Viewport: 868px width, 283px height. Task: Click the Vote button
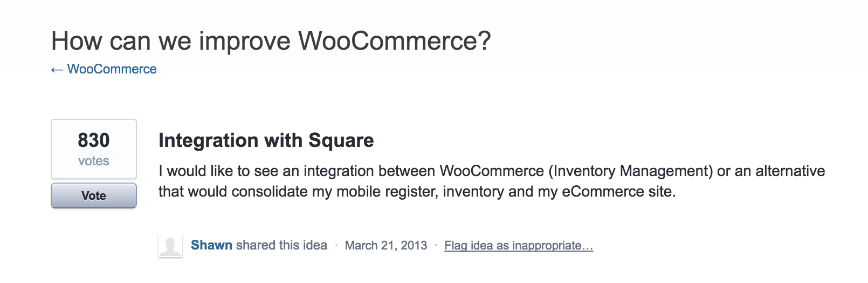pyautogui.click(x=94, y=196)
